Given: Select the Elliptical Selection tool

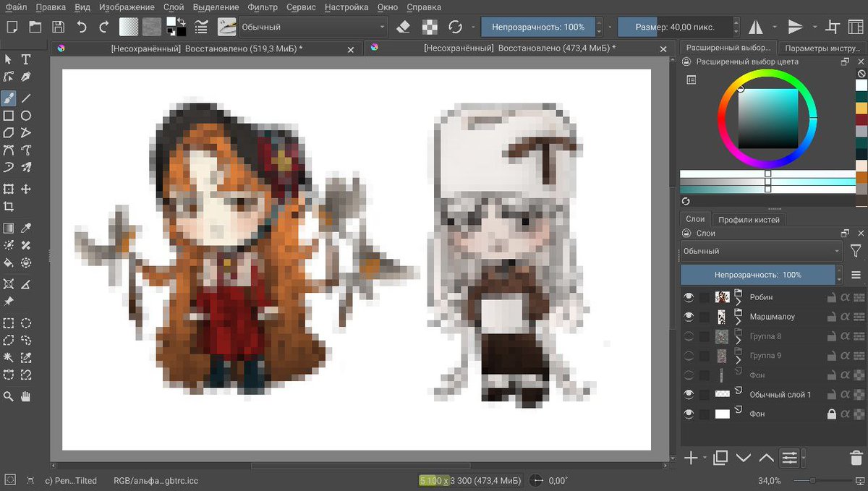Looking at the screenshot, I should point(25,323).
